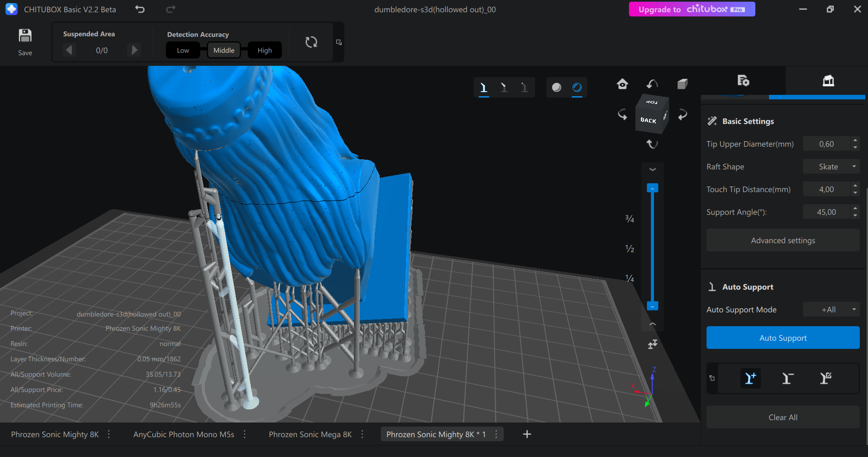Reset view with home icon
Viewport: 868px width, 457px height.
pyautogui.click(x=622, y=84)
